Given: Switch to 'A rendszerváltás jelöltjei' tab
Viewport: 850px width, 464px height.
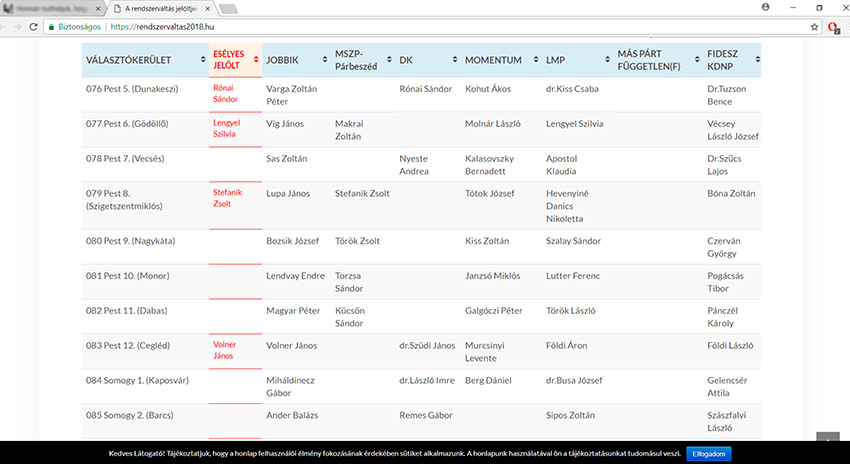Looking at the screenshot, I should [x=161, y=9].
